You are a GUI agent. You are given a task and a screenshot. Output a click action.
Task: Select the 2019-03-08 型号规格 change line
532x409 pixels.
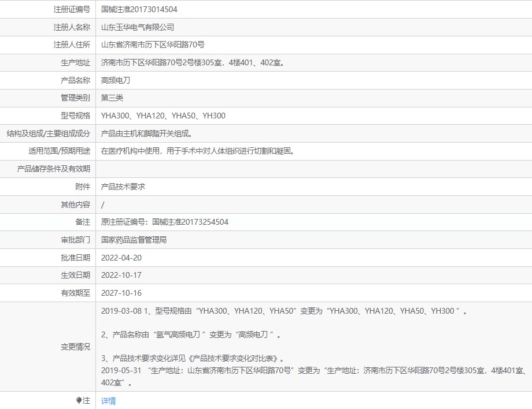(x=285, y=311)
